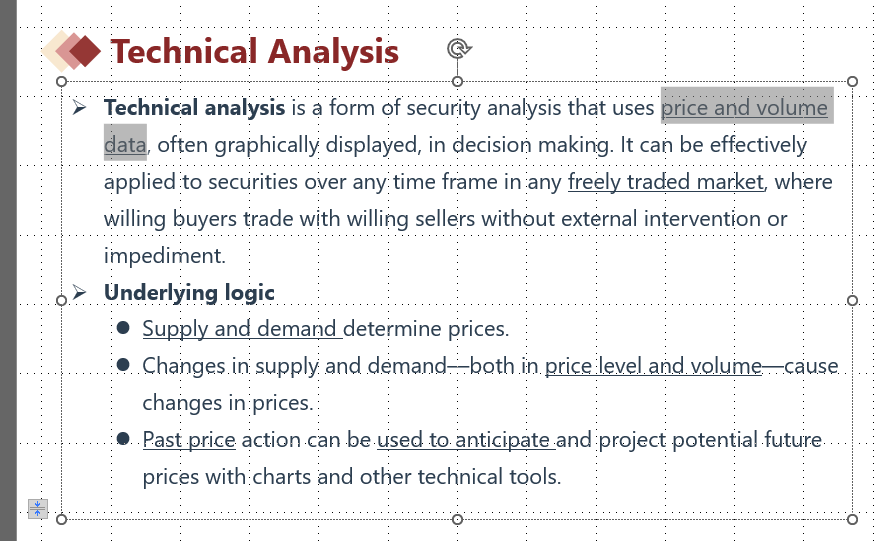Click the bottom-right corner sizing handle
This screenshot has width=874, height=541.
tap(853, 519)
